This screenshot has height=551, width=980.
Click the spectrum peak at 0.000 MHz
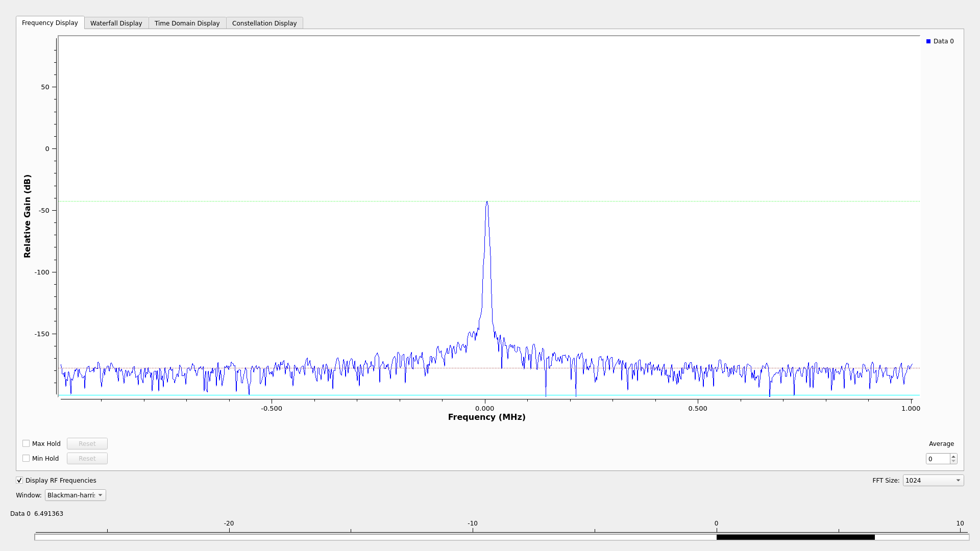(487, 203)
